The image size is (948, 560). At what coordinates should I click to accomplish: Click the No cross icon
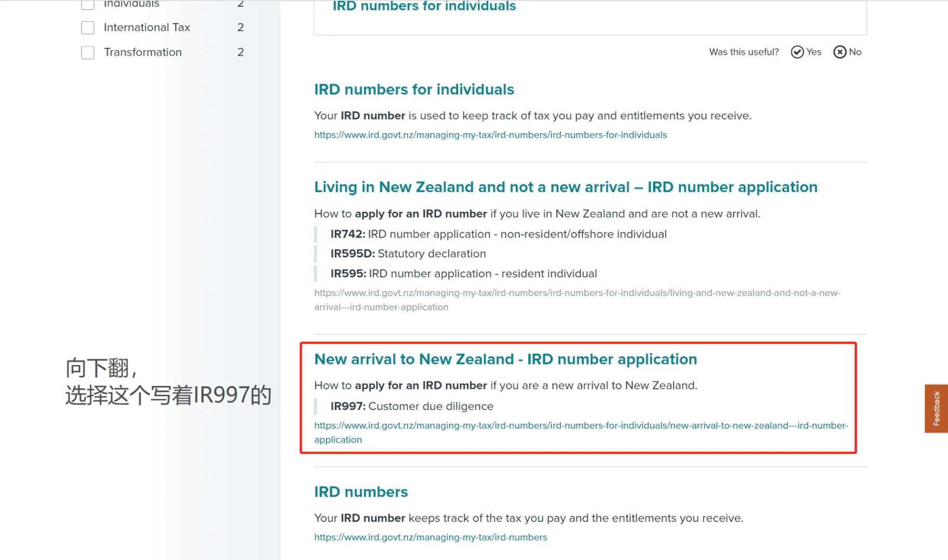point(840,52)
